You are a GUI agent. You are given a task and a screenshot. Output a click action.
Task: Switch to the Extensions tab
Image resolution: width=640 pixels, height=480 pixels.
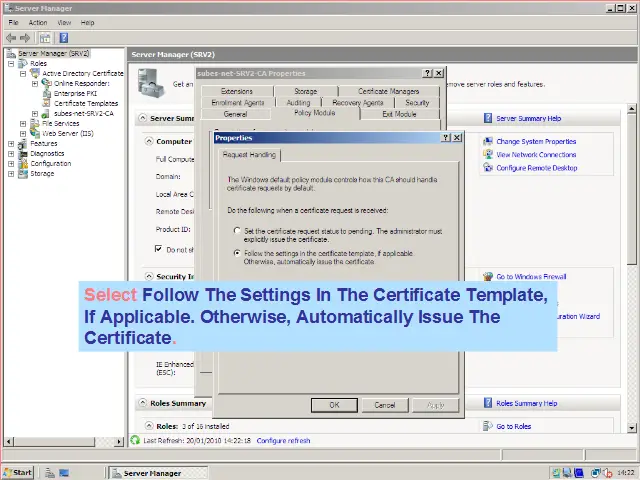(237, 91)
